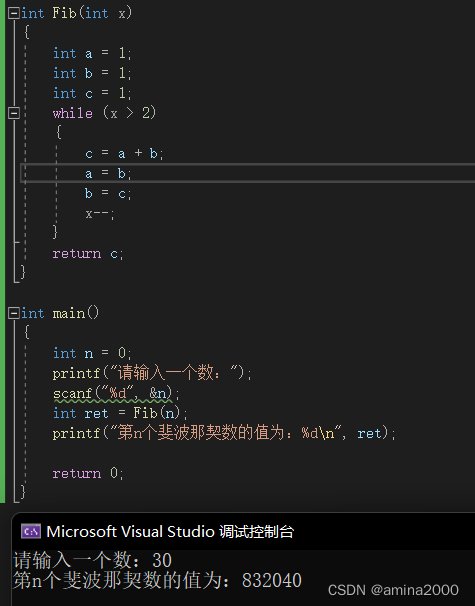Viewport: 475px width, 606px height.
Task: Collapse the Fib function fold marker
Action: click(14, 14)
